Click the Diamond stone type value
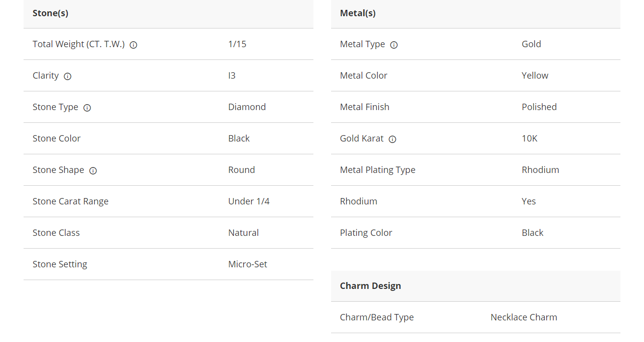Viewport: 644px width, 342px height. pyautogui.click(x=247, y=107)
